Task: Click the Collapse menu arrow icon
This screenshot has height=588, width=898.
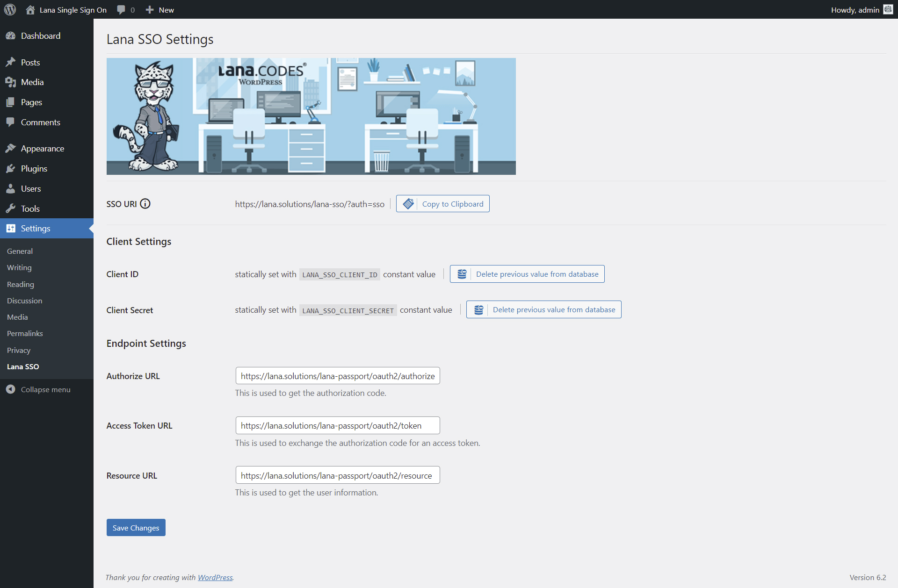Action: pos(10,389)
